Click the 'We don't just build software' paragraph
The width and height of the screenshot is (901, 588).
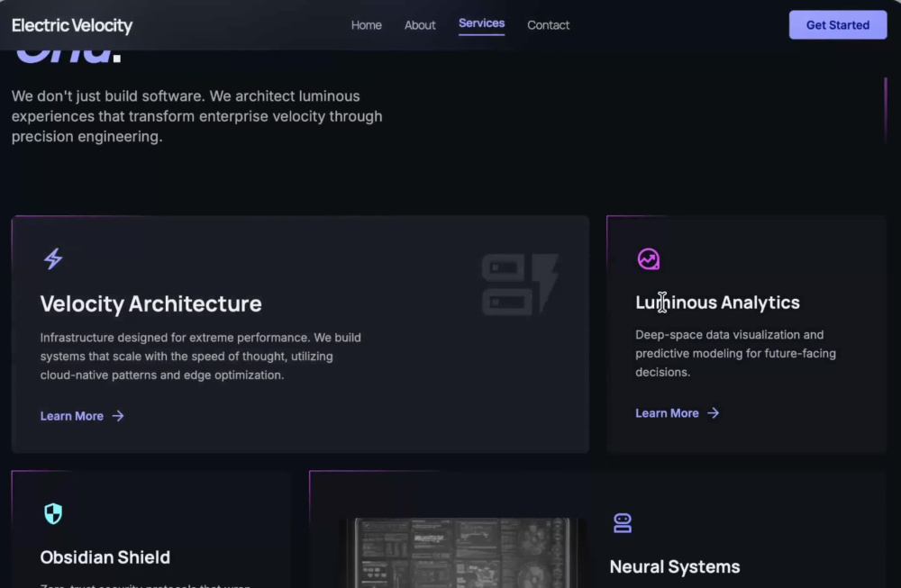click(197, 116)
